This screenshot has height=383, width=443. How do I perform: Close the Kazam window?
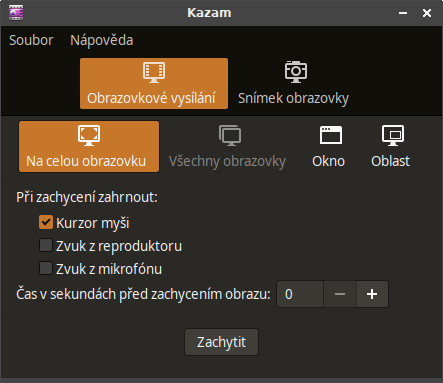point(427,13)
